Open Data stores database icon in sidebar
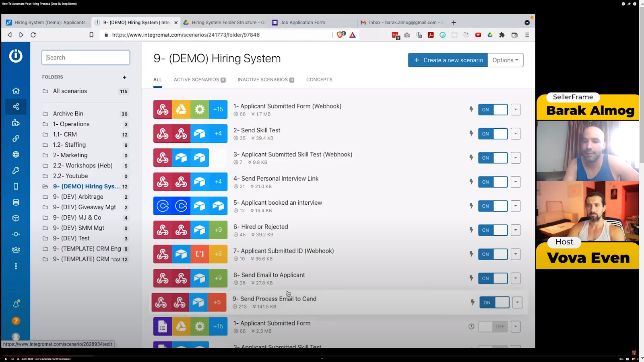 pyautogui.click(x=16, y=202)
